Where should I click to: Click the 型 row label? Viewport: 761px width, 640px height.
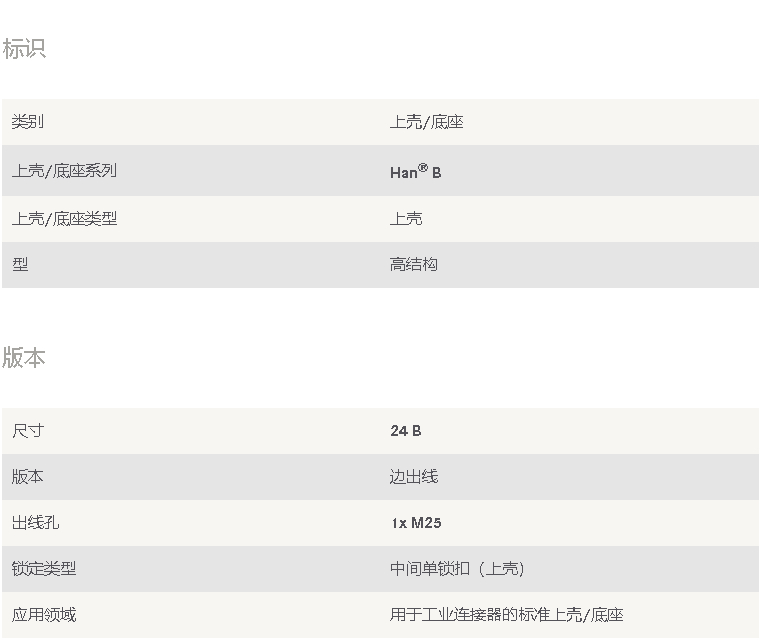point(20,265)
